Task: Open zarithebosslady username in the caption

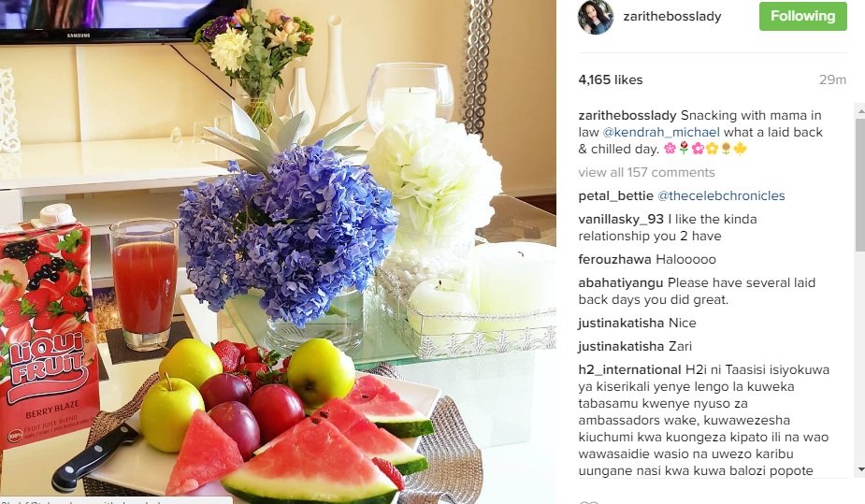Action: 627,116
